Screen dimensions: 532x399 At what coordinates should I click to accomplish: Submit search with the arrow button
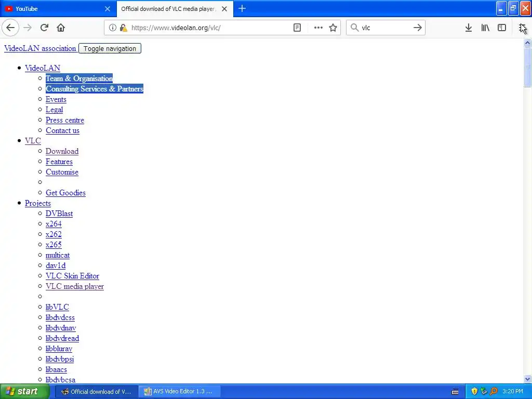418,28
